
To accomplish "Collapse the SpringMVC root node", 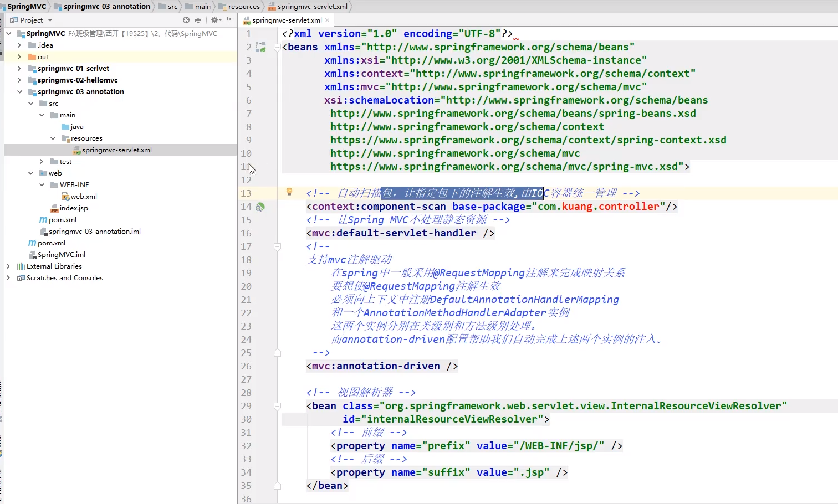I will click(9, 34).
